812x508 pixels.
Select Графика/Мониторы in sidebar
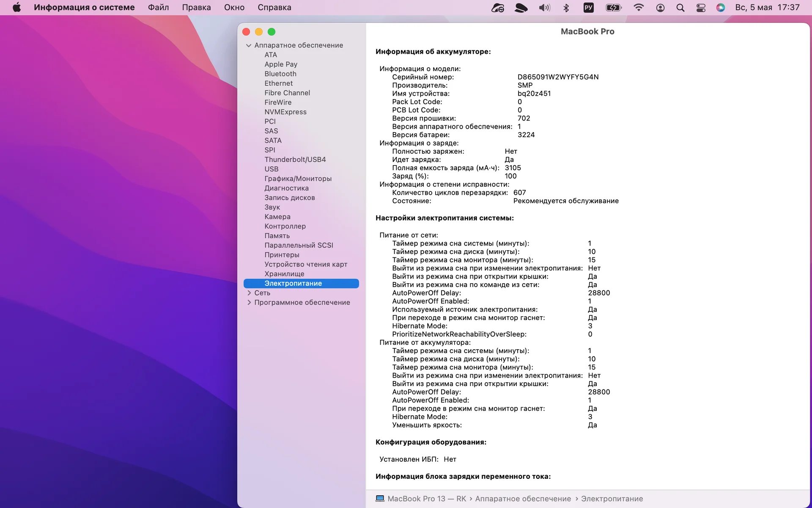298,179
